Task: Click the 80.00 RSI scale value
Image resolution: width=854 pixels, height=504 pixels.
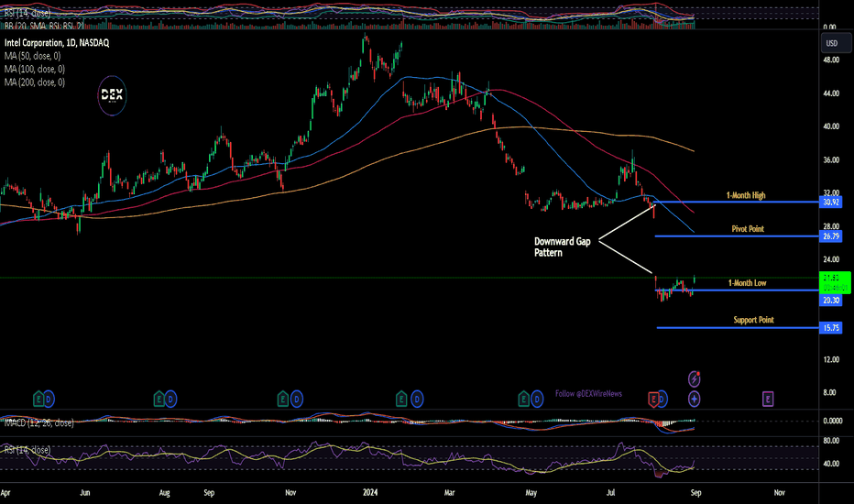Action: 831,440
